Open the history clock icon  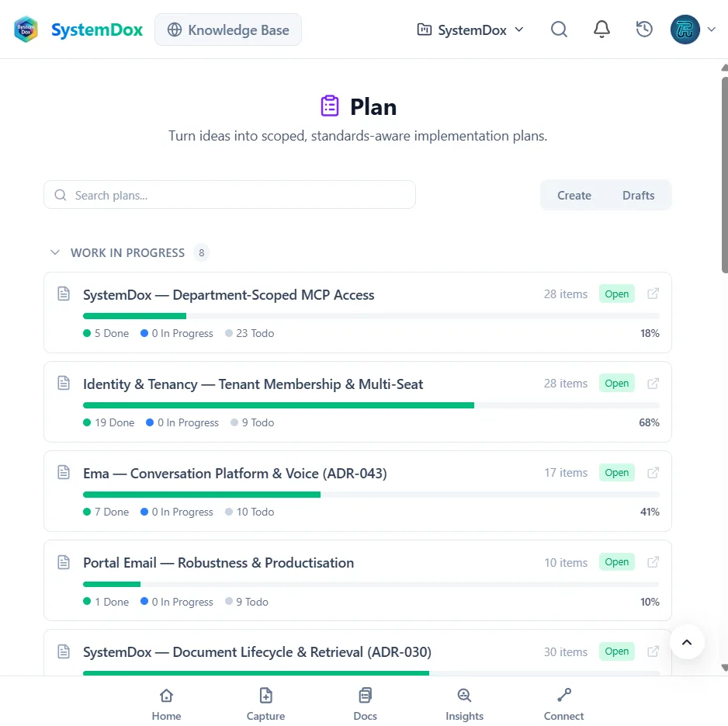pos(644,30)
